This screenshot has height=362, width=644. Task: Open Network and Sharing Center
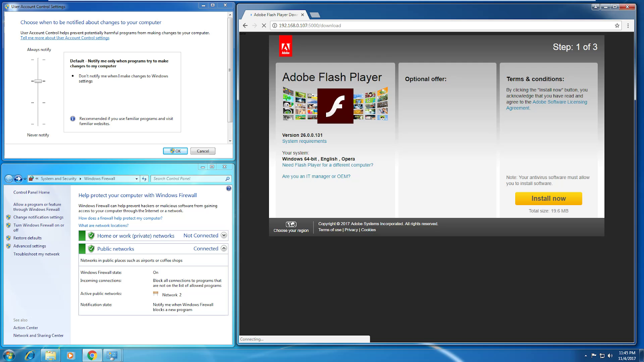[x=38, y=335]
